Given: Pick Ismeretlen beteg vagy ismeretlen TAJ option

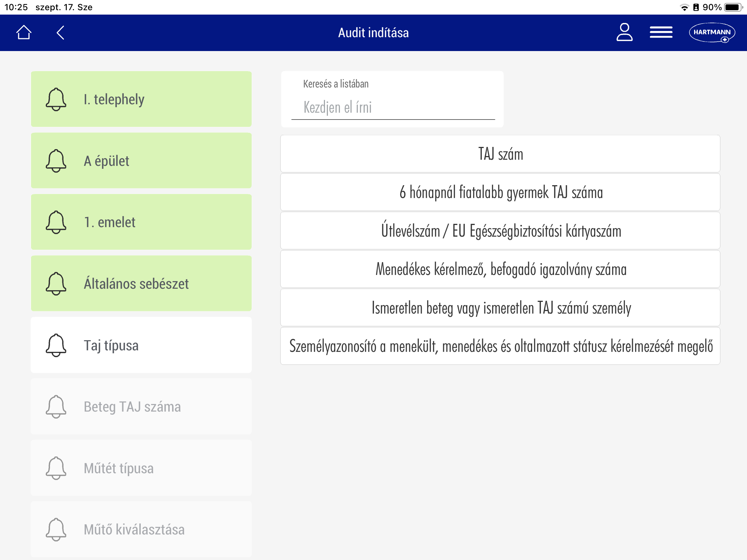Looking at the screenshot, I should coord(500,308).
